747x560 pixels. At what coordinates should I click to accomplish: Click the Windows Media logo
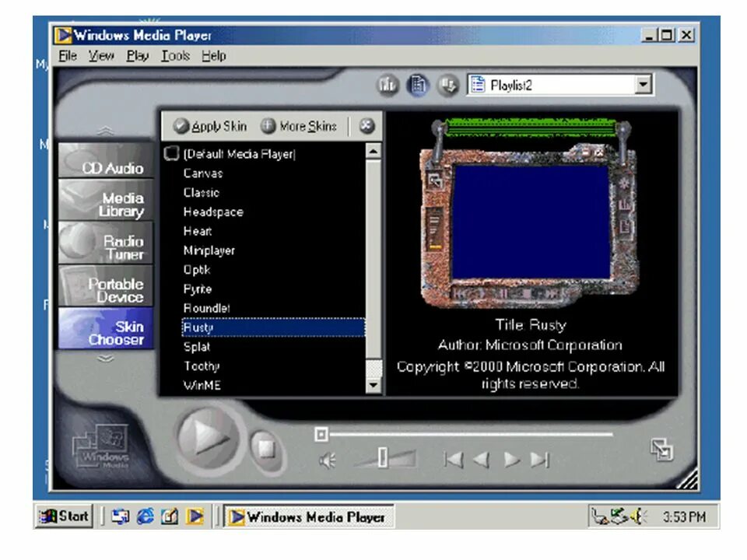[x=101, y=446]
